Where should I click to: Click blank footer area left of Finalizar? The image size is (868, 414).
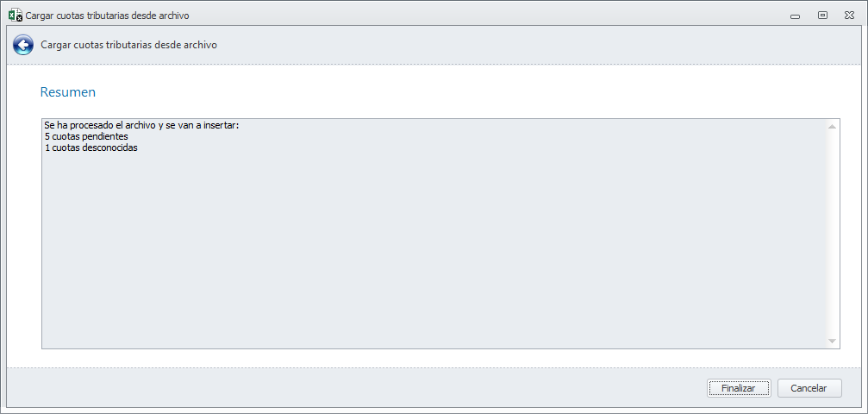(345, 388)
